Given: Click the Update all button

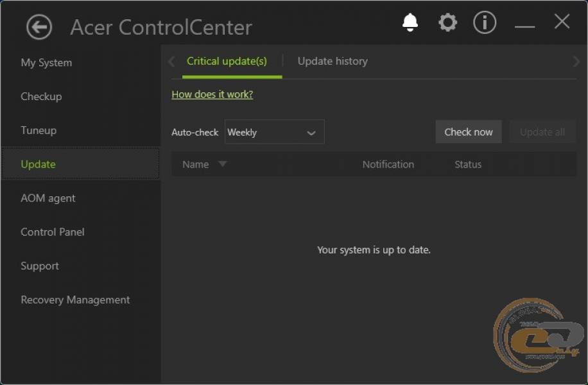Looking at the screenshot, I should [x=542, y=132].
